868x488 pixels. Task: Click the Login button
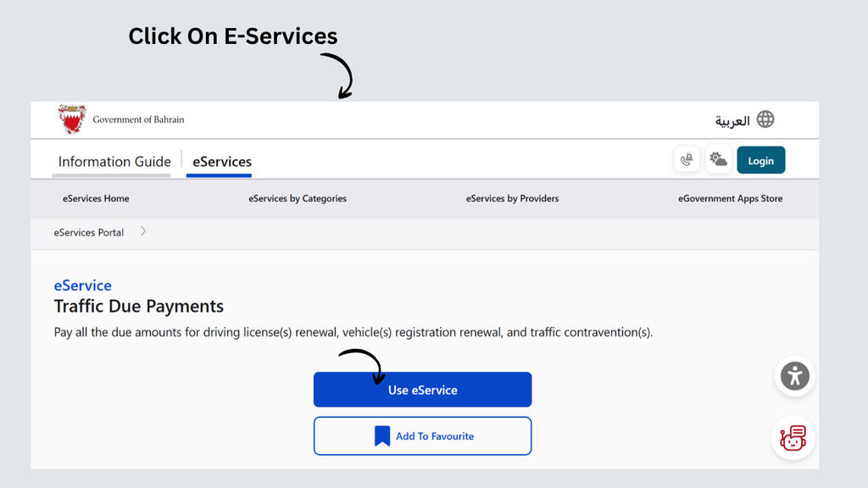click(760, 160)
